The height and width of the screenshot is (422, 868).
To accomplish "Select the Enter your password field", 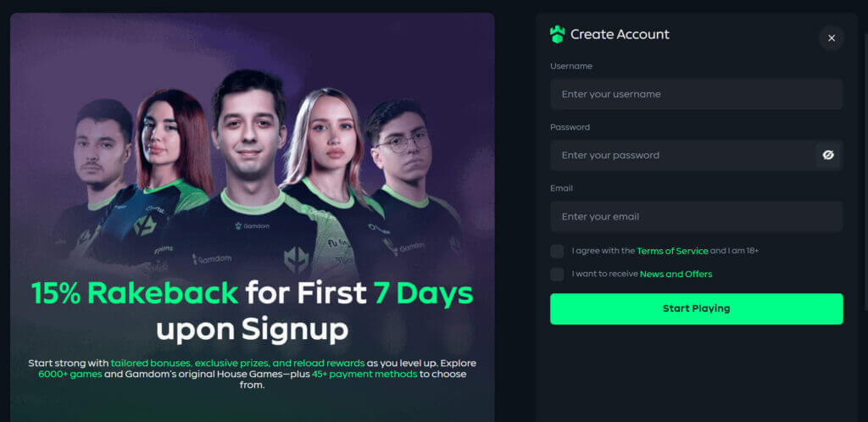I will point(682,155).
